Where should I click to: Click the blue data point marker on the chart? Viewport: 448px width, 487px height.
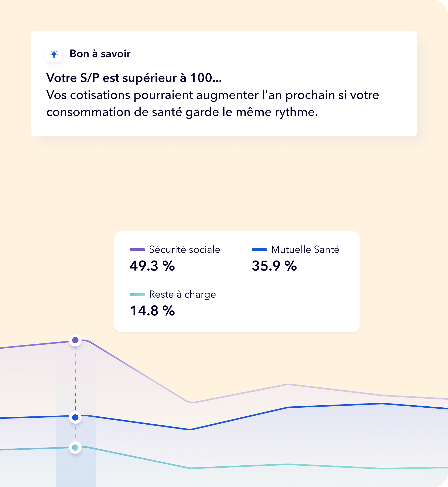(x=75, y=417)
